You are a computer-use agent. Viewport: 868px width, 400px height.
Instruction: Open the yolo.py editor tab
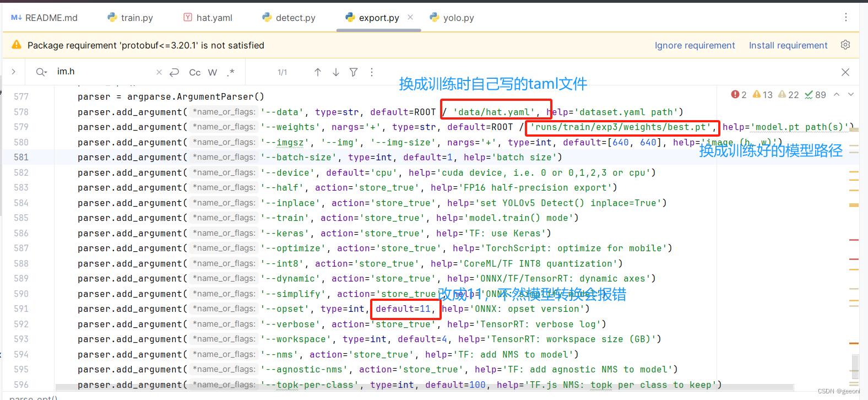(x=452, y=18)
